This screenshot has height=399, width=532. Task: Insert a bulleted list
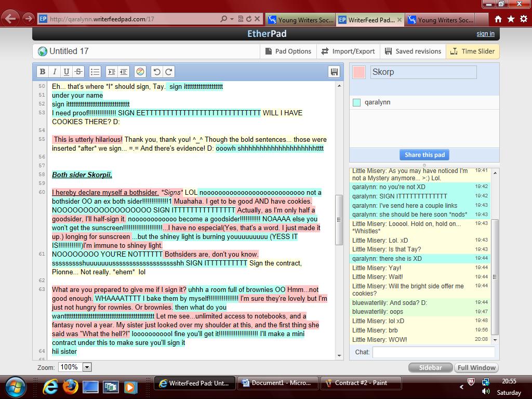click(95, 72)
